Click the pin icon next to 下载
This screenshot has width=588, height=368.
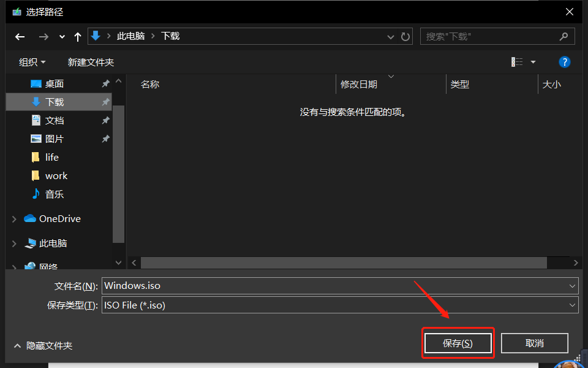point(106,102)
